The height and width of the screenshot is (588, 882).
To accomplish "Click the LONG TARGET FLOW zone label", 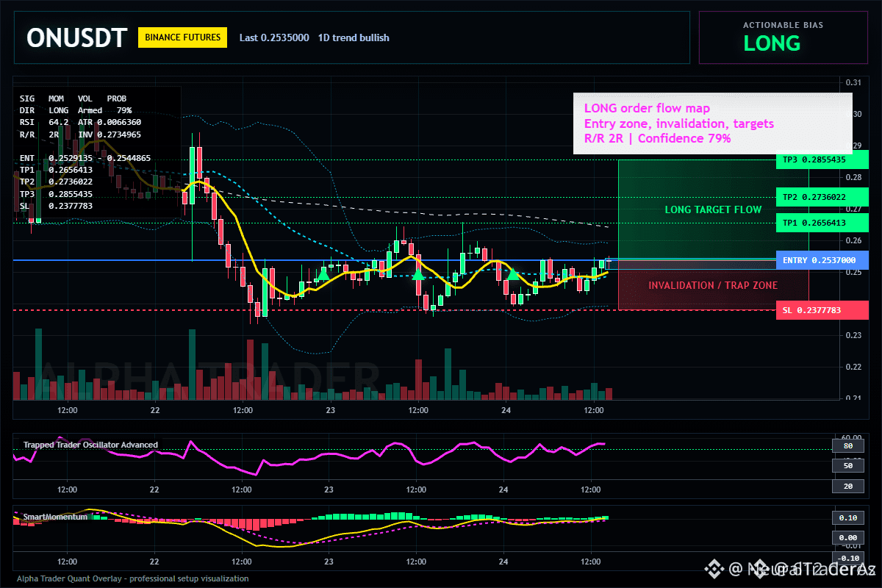I will pyautogui.click(x=713, y=209).
